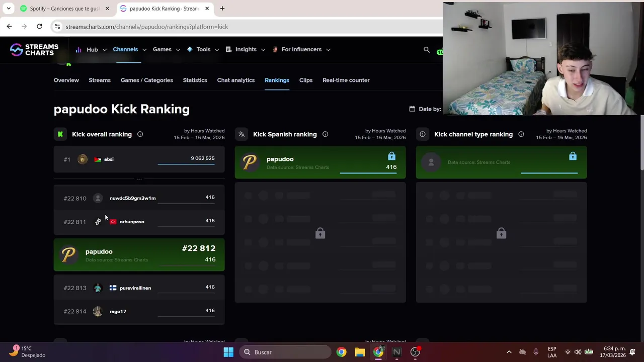
Task: Close the papudoo Kick Ranking tab
Action: point(207,9)
